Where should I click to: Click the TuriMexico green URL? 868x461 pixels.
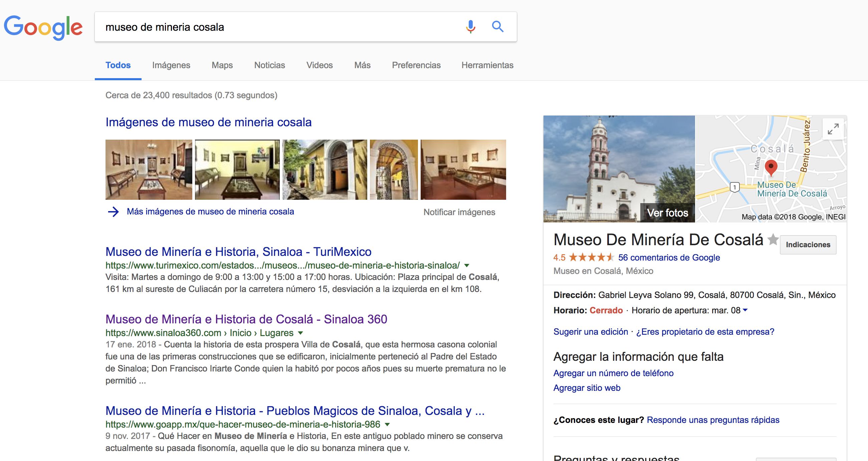(x=282, y=265)
